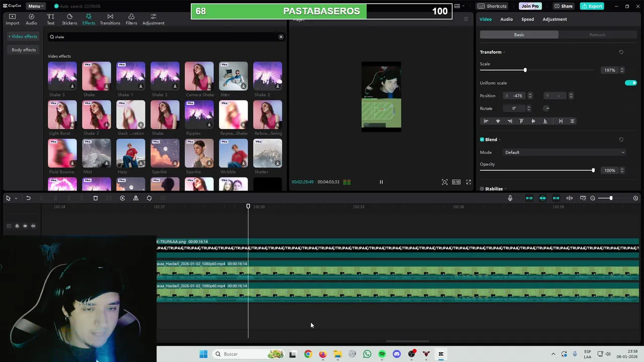Open the Import media tab
The height and width of the screenshot is (362, 644).
coord(12,19)
